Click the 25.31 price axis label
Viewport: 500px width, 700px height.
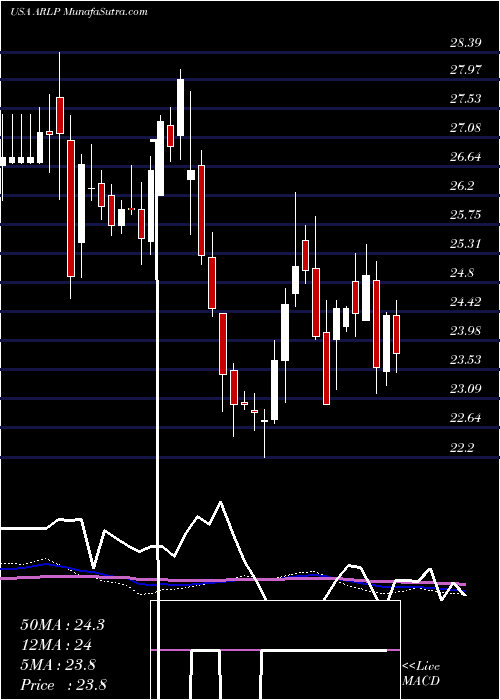pyautogui.click(x=466, y=244)
